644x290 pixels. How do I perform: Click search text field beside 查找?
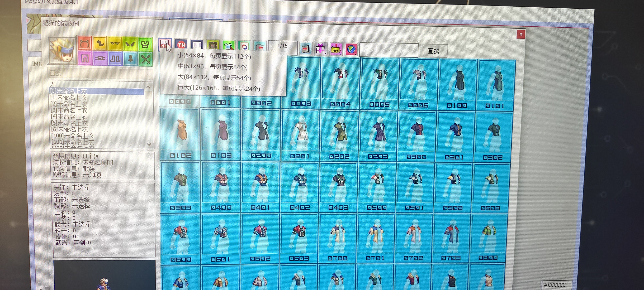click(388, 50)
